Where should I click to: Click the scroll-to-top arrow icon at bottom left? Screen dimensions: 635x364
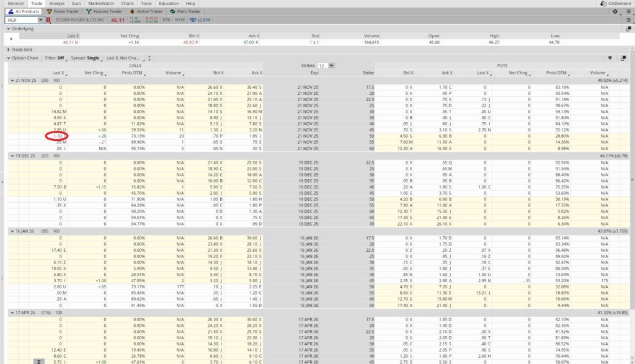click(x=38, y=360)
